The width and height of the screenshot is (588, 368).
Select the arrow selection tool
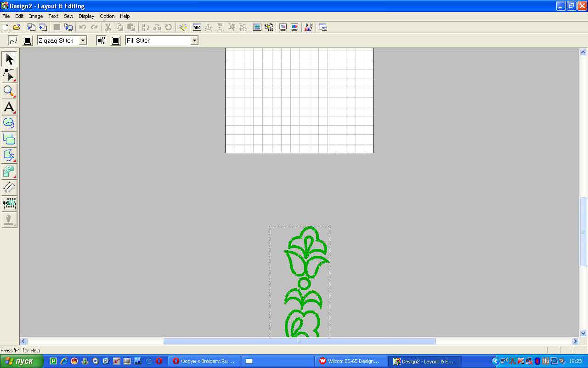coord(9,59)
